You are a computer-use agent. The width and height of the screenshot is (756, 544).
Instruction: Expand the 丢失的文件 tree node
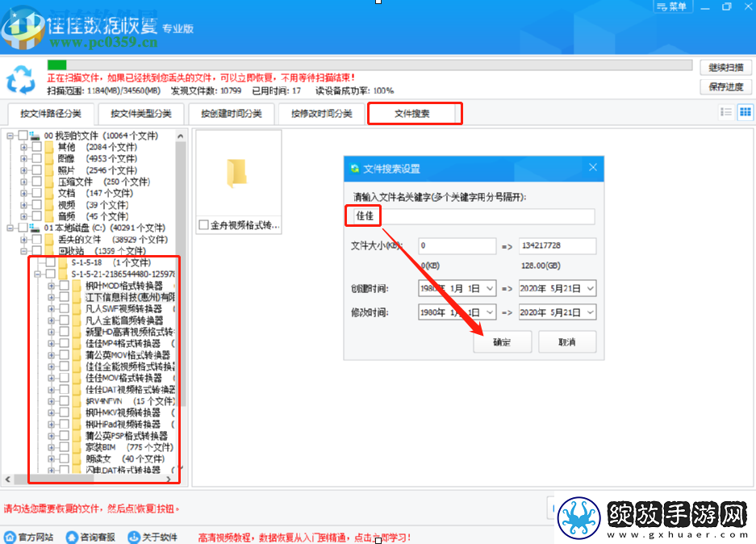(x=23, y=239)
